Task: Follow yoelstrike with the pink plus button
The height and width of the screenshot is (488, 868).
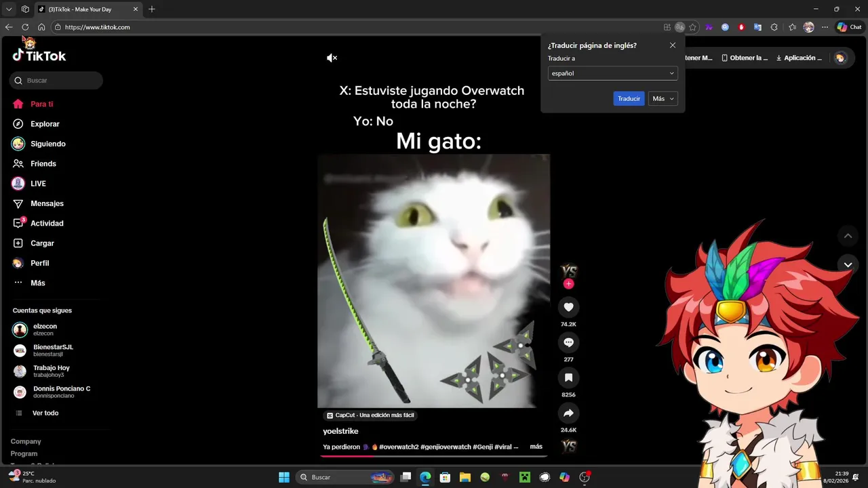Action: tap(568, 284)
